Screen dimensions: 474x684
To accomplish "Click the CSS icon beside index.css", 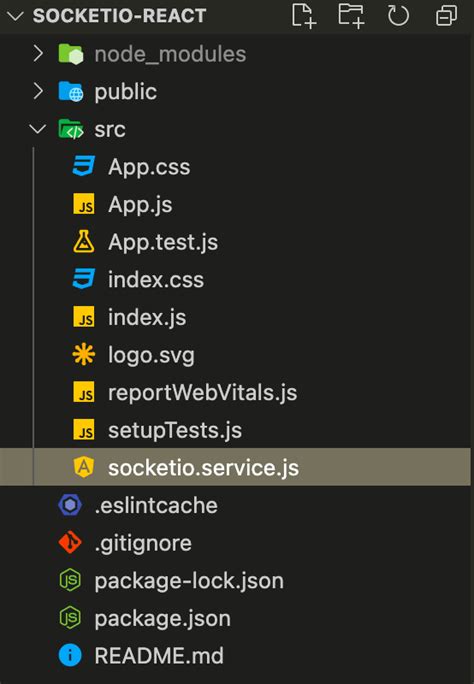I will pyautogui.click(x=84, y=279).
